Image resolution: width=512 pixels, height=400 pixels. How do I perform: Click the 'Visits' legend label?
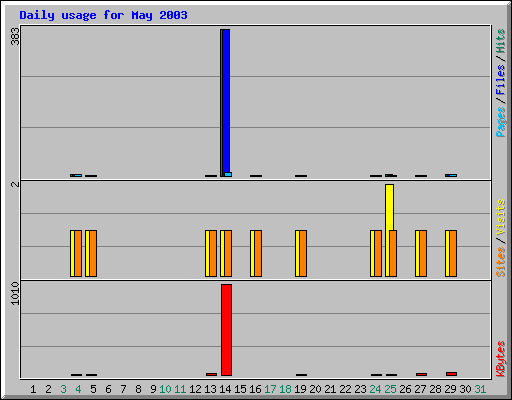[x=500, y=218]
